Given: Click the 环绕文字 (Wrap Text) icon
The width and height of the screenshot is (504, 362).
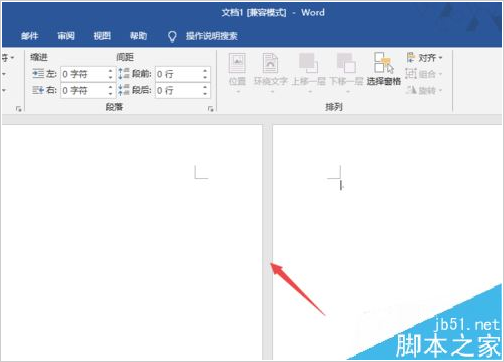Looking at the screenshot, I should point(270,64).
